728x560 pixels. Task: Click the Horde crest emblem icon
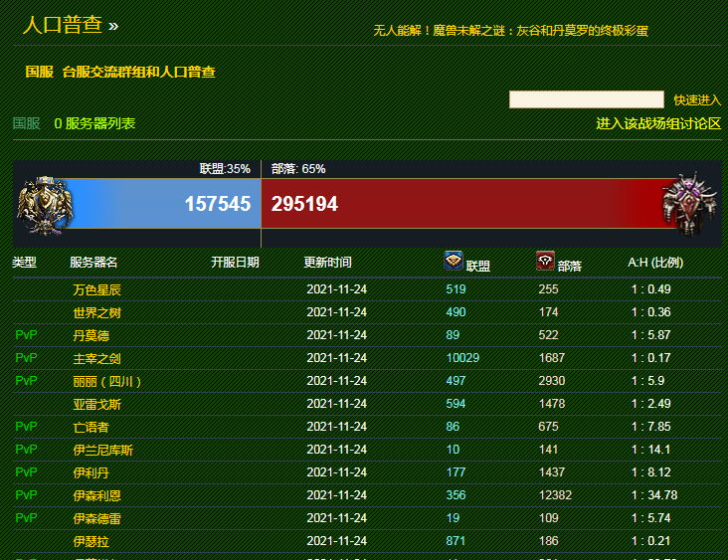pyautogui.click(x=689, y=204)
